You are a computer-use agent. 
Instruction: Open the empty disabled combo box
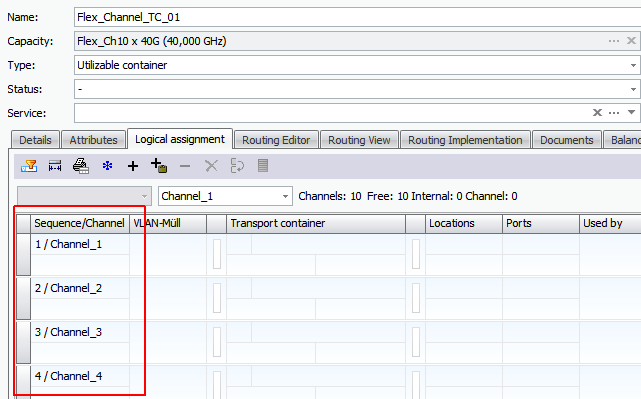tap(84, 196)
